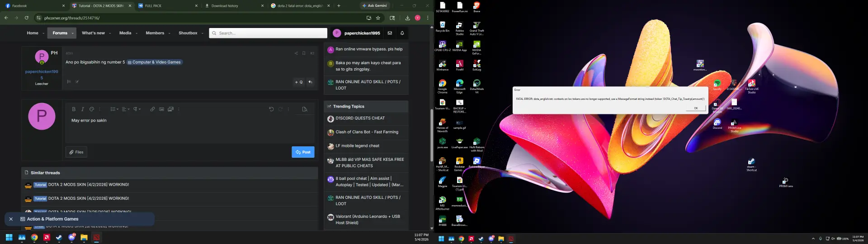Open MSI Afterburner desktop shortcut
The width and height of the screenshot is (868, 244).
click(x=442, y=203)
